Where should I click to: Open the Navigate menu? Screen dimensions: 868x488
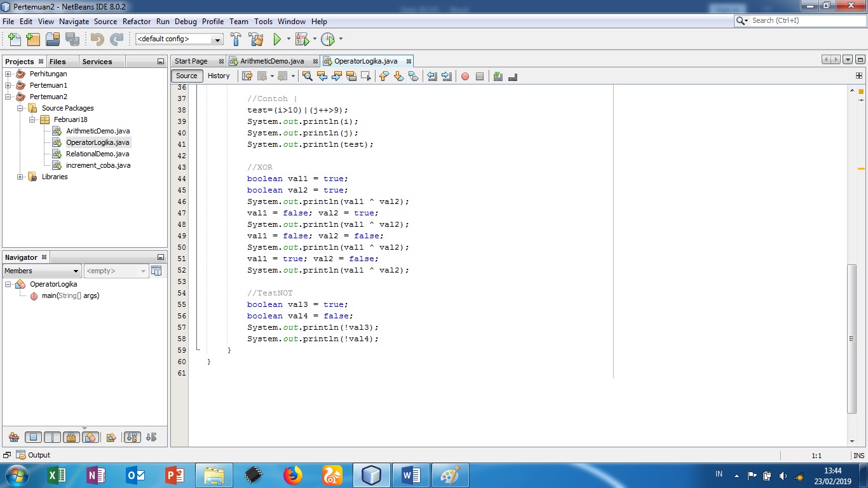[74, 21]
